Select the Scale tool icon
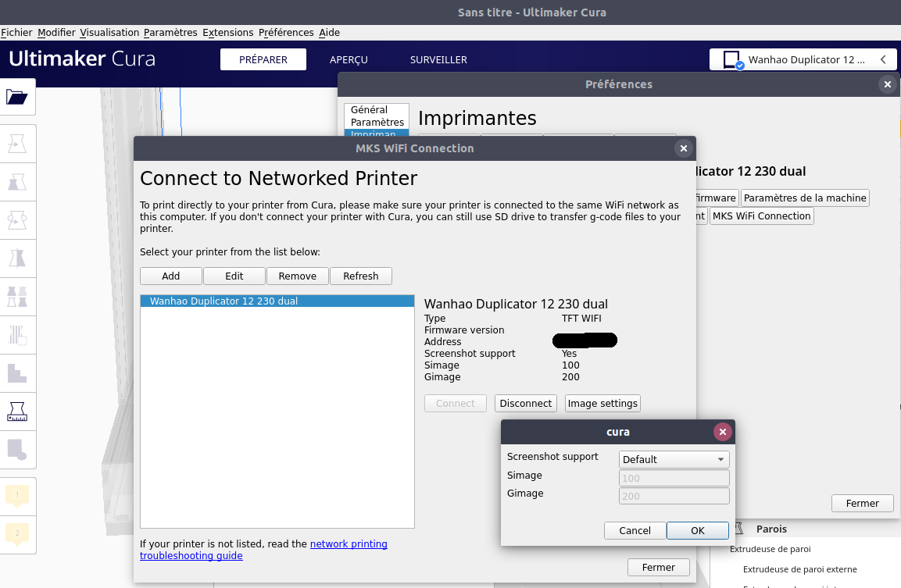The width and height of the screenshot is (901, 588). (17, 182)
